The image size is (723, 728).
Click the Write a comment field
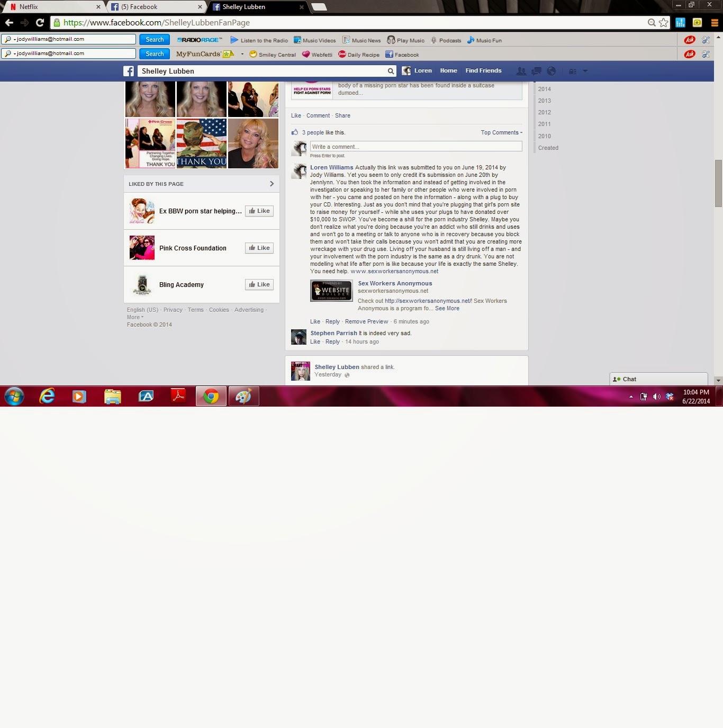pyautogui.click(x=415, y=147)
